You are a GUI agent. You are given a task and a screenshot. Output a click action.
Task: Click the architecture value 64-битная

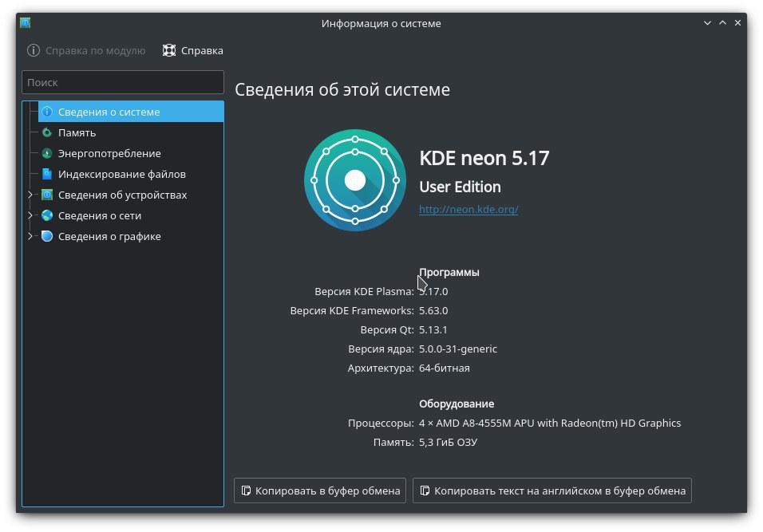445,368
